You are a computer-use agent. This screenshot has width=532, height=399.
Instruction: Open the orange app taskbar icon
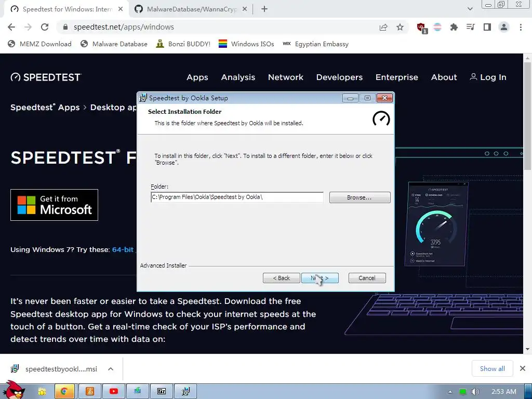point(89,392)
